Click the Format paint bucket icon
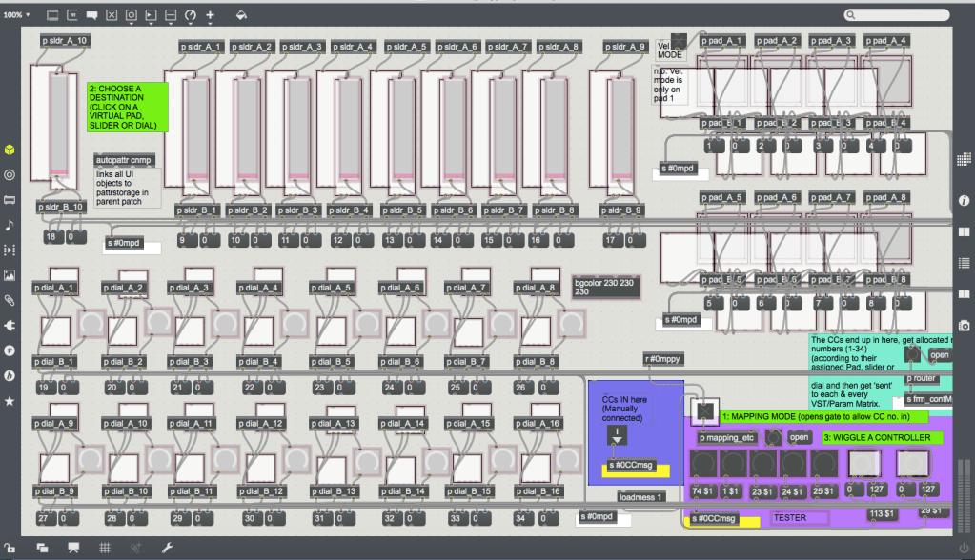 241,15
